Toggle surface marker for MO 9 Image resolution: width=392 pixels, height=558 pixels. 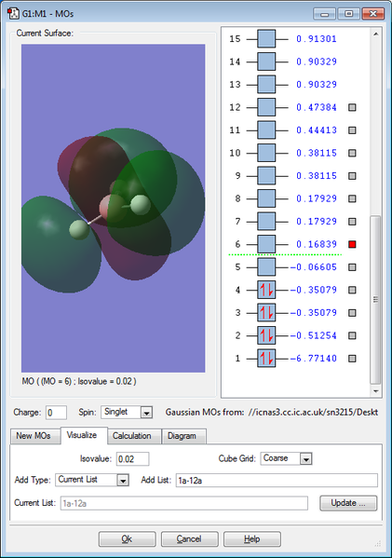[x=352, y=175]
